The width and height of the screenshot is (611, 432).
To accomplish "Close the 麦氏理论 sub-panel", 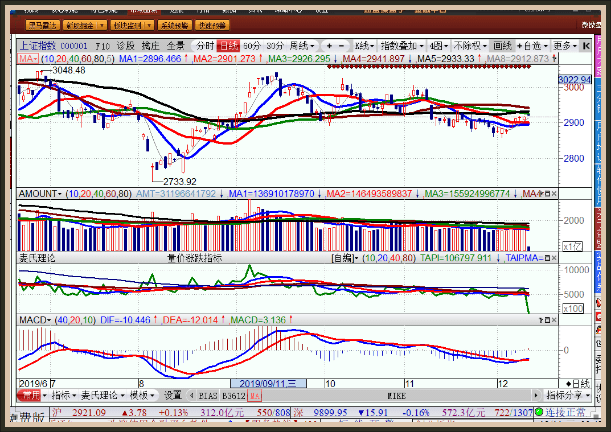I will 554,258.
